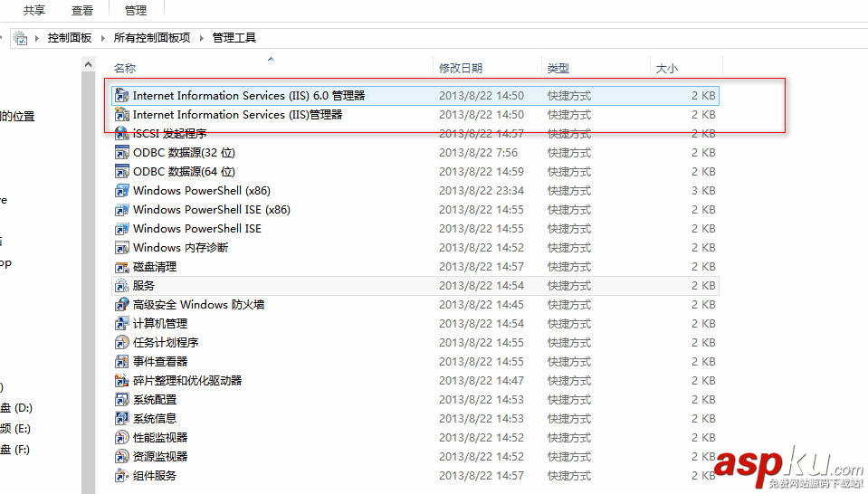Open the IIS 6.0 管理器 shortcut icon
This screenshot has height=494, width=868.
tap(122, 96)
